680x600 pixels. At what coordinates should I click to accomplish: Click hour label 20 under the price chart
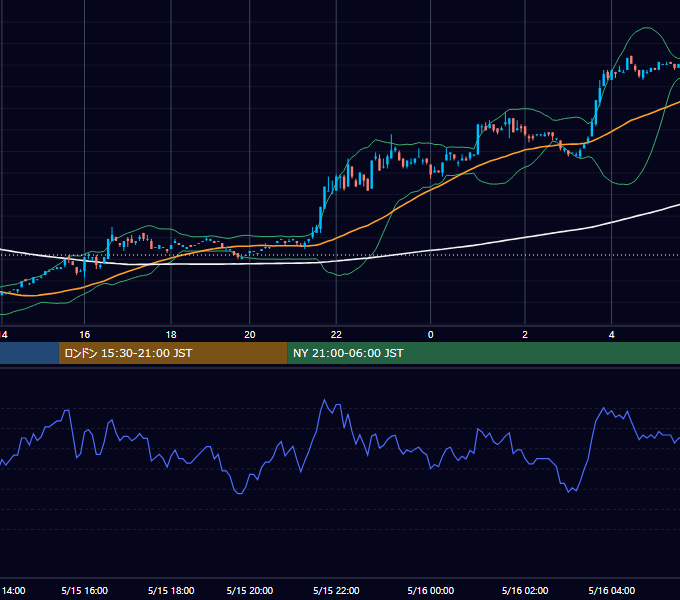click(x=250, y=334)
